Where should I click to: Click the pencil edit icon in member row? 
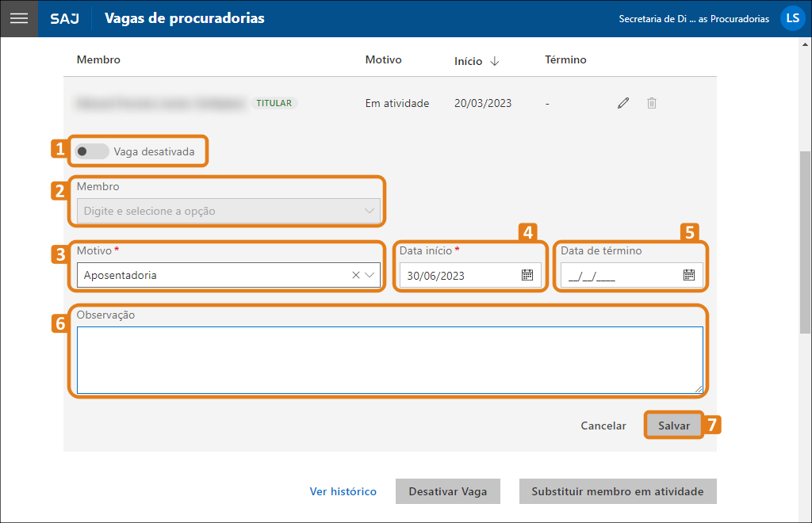click(x=623, y=103)
